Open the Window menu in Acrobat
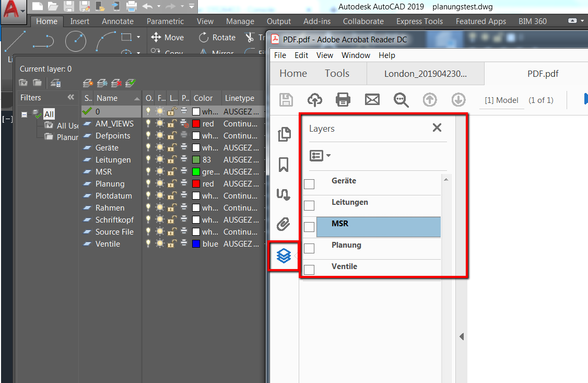Image resolution: width=588 pixels, height=383 pixels. coord(356,55)
